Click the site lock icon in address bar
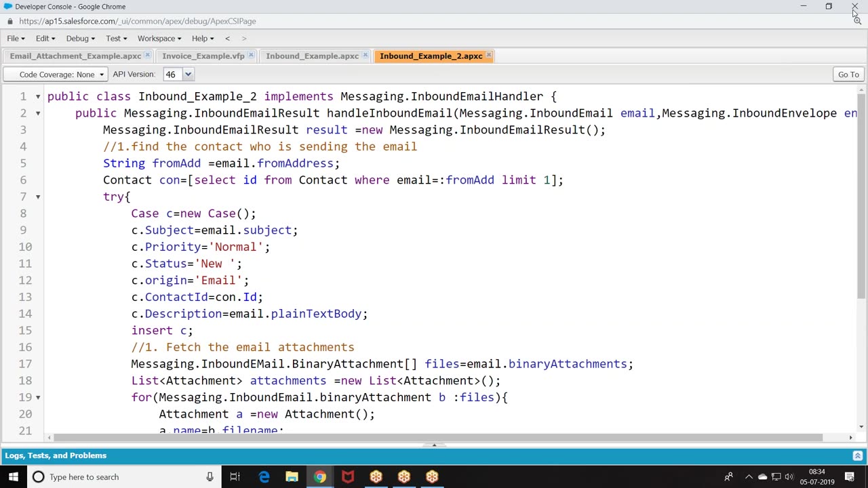 pos(9,21)
